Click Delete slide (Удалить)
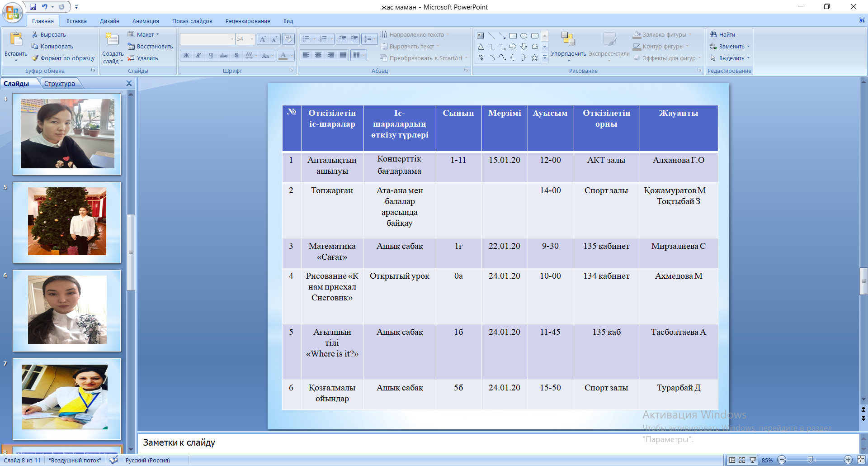This screenshot has width=868, height=466. pyautogui.click(x=143, y=58)
